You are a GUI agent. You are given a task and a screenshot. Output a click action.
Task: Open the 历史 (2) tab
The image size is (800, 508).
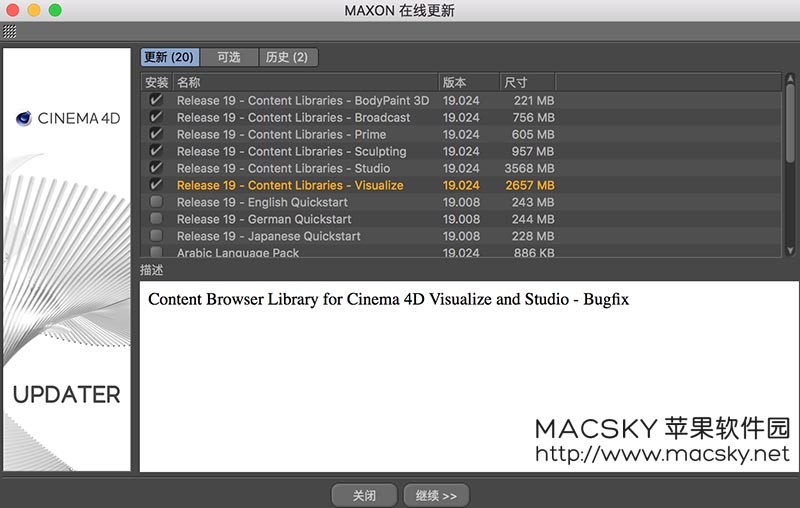click(x=288, y=57)
